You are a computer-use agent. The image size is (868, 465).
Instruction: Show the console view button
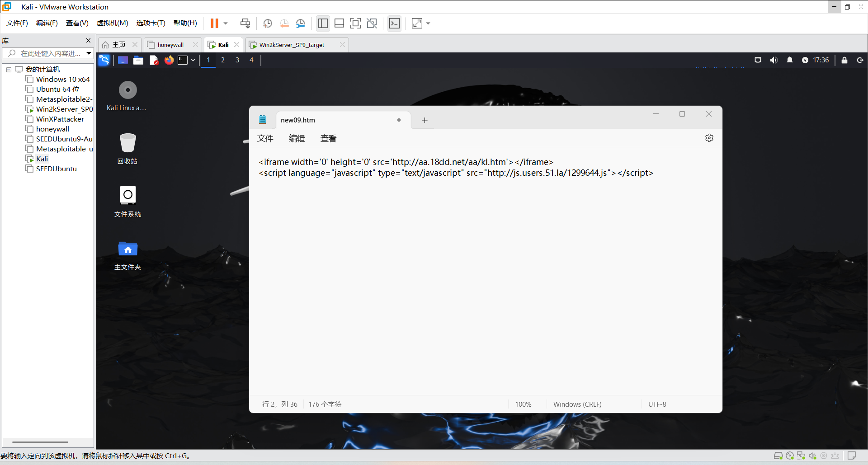pyautogui.click(x=395, y=23)
